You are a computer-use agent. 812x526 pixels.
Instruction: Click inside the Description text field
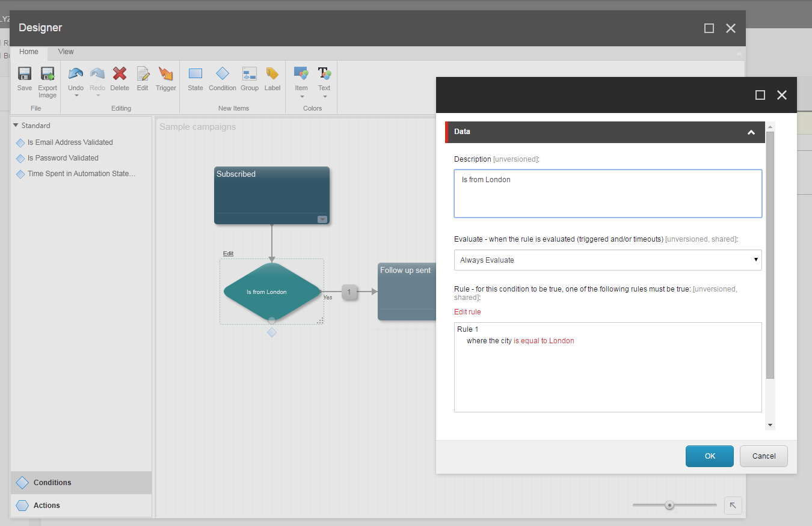click(x=607, y=192)
